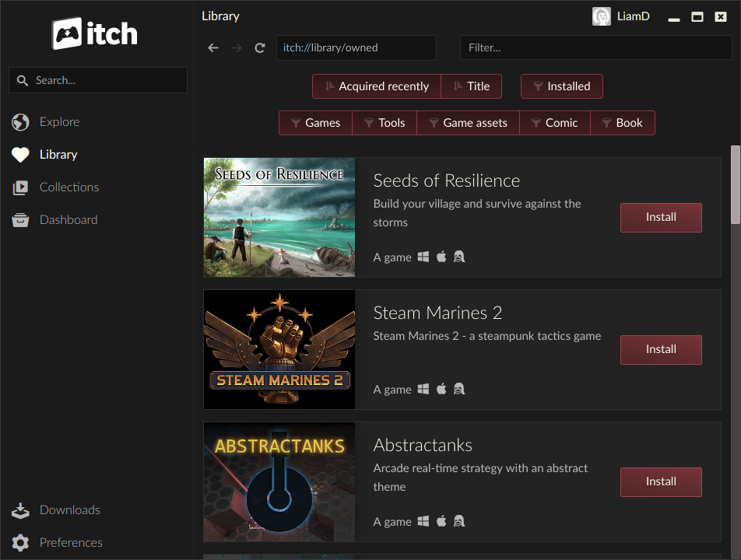The width and height of the screenshot is (741, 560).
Task: Click the Preferences gear icon
Action: [20, 543]
